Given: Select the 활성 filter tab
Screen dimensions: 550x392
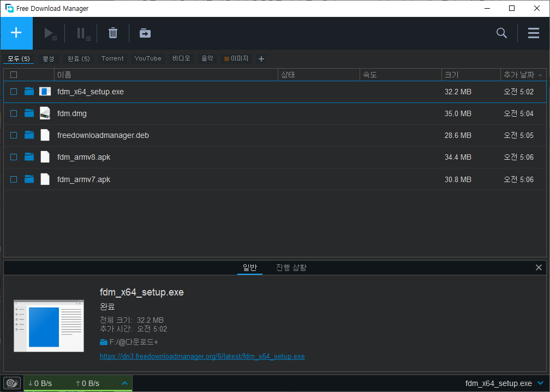Looking at the screenshot, I should tap(49, 58).
